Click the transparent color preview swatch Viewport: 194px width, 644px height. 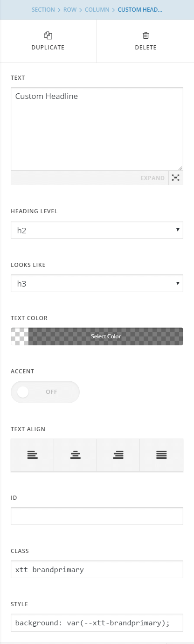click(x=20, y=336)
